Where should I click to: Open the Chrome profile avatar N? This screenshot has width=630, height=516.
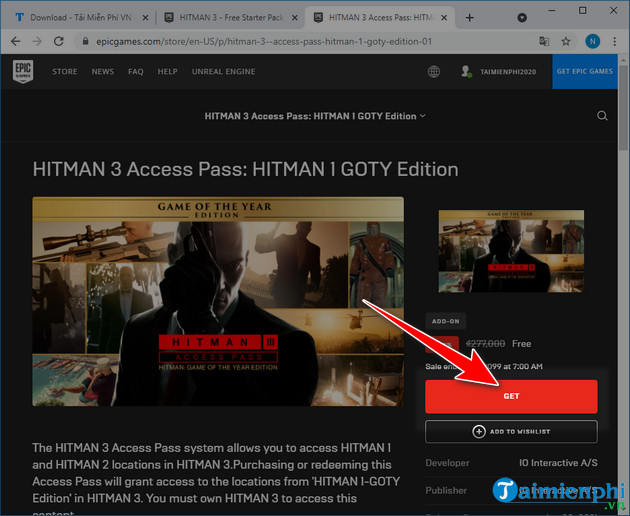coord(592,41)
